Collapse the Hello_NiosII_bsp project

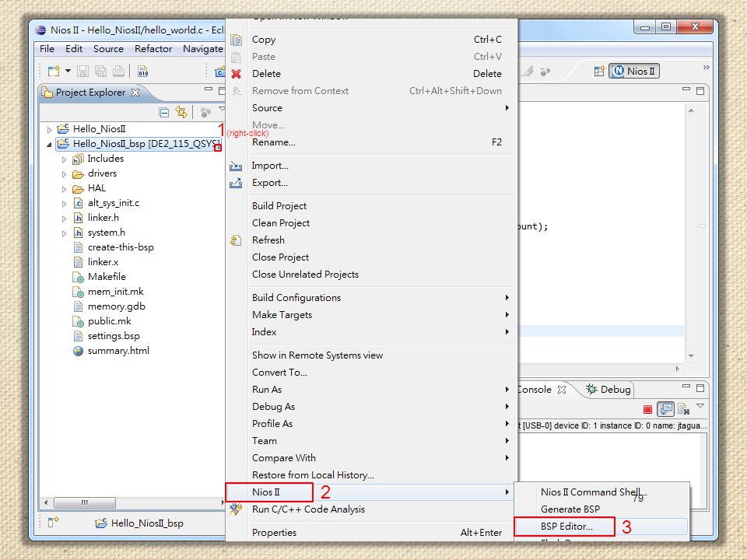pos(49,145)
